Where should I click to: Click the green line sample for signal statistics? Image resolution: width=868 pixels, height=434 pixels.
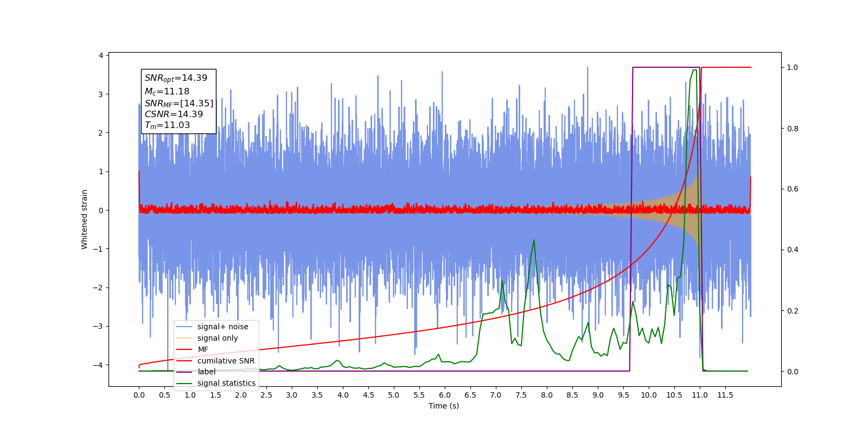[184, 383]
